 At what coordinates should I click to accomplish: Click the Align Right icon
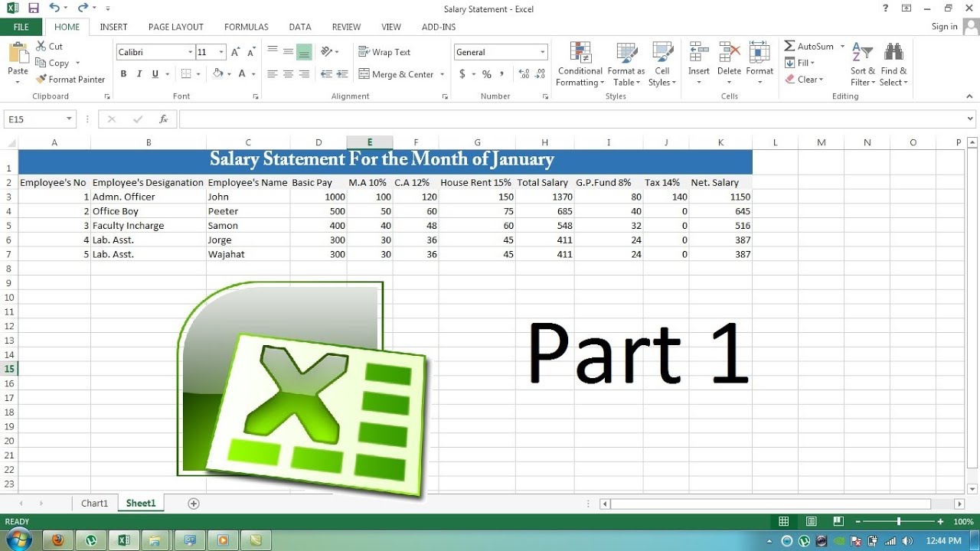click(304, 74)
